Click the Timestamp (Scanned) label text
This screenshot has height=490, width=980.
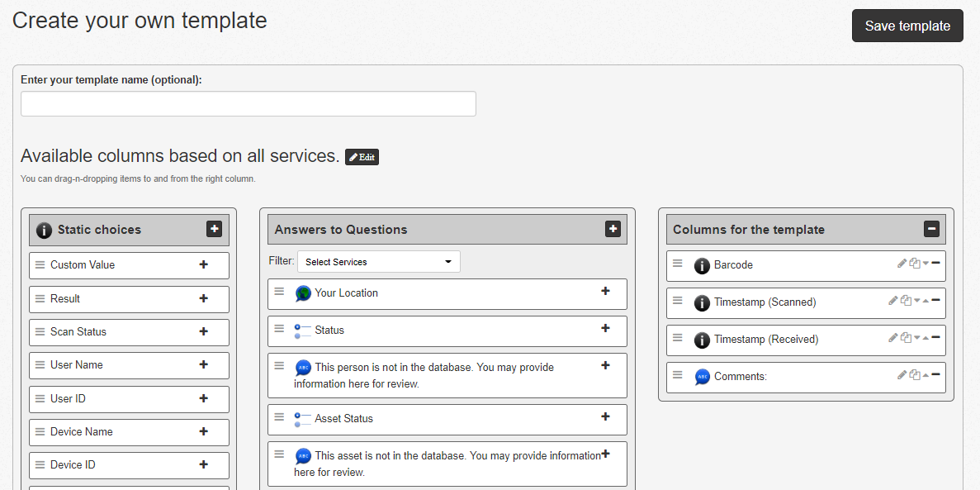pyautogui.click(x=765, y=302)
